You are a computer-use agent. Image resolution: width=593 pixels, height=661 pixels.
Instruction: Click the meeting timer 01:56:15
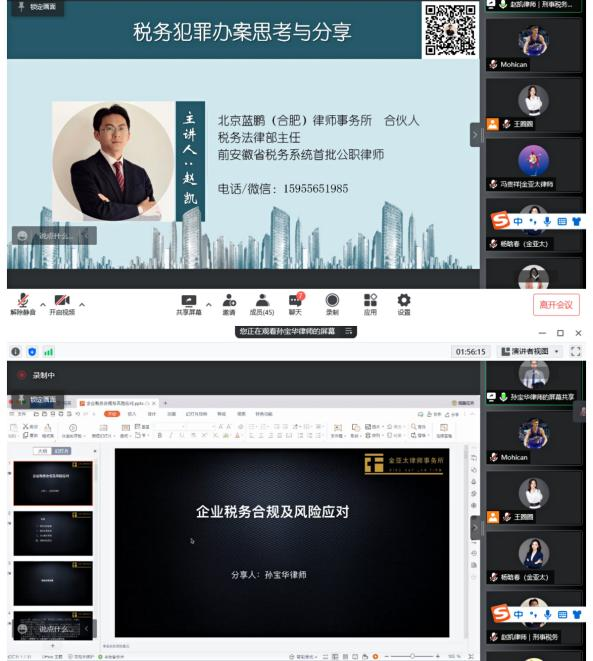pyautogui.click(x=470, y=352)
